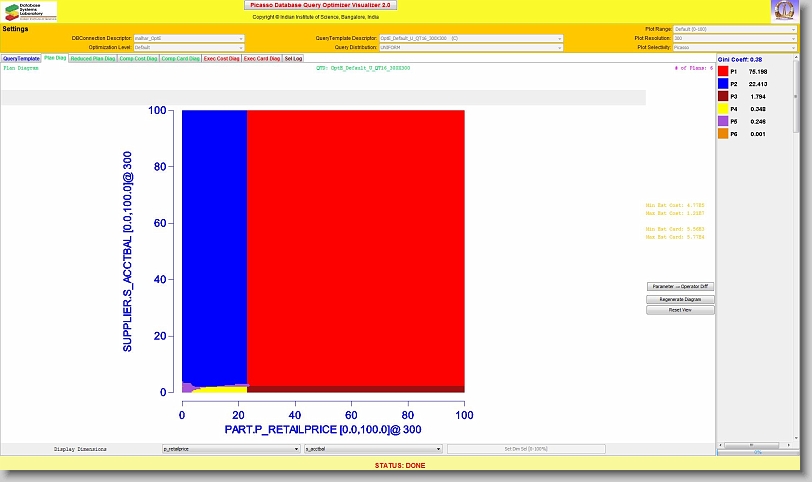Click the Database Systems Laboratory logo

coord(29,11)
